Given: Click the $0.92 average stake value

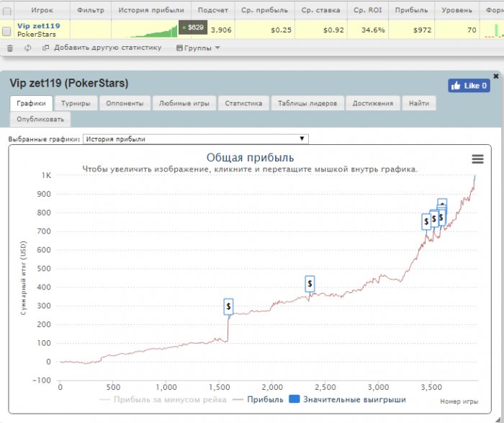Looking at the screenshot, I should click(333, 30).
